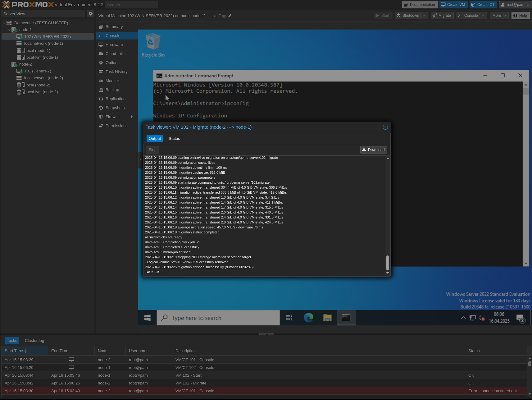Open the Replication section
The width and height of the screenshot is (532, 400).
[x=116, y=99]
